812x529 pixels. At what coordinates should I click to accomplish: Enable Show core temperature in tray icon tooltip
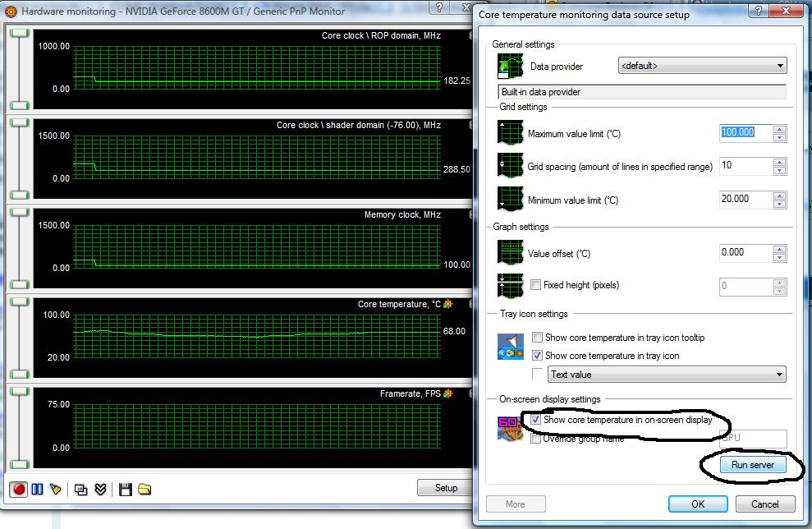pos(538,338)
